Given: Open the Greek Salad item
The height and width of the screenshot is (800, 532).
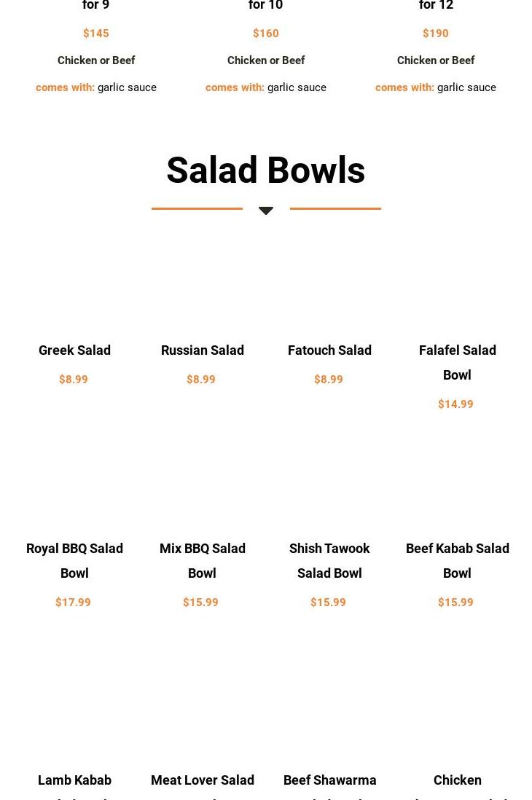Looking at the screenshot, I should tap(74, 350).
